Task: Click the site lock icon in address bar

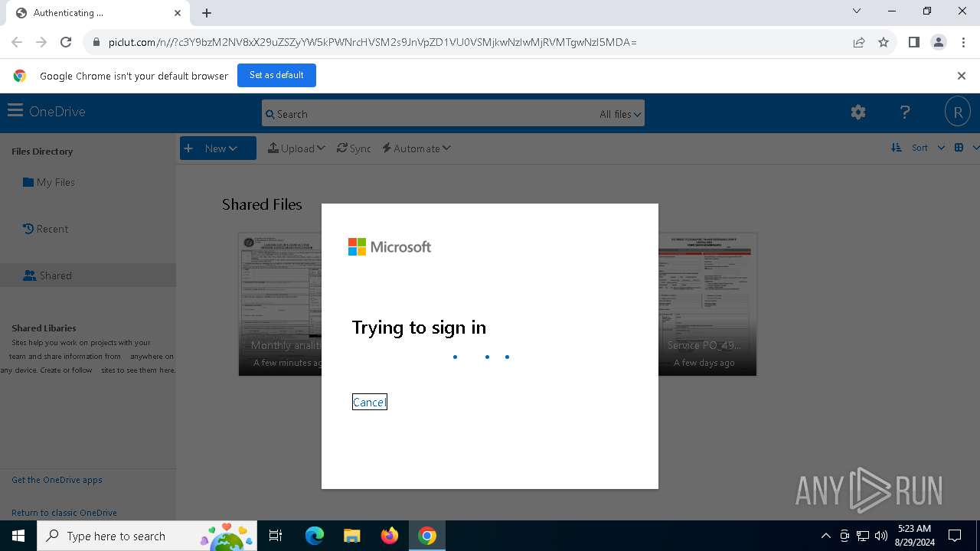Action: click(96, 42)
